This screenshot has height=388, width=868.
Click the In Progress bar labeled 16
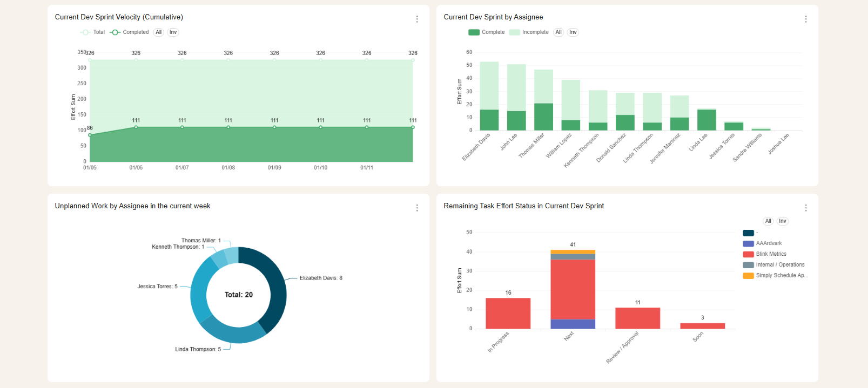point(508,314)
